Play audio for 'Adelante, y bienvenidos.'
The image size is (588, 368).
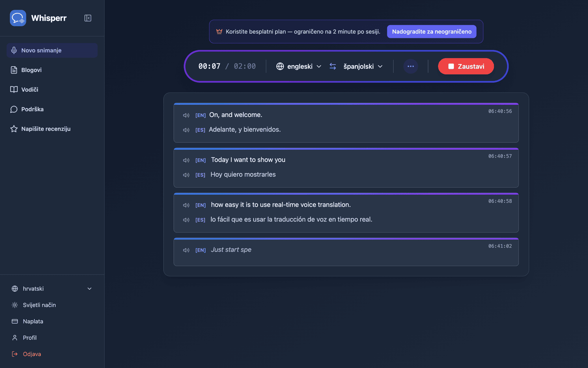186,130
